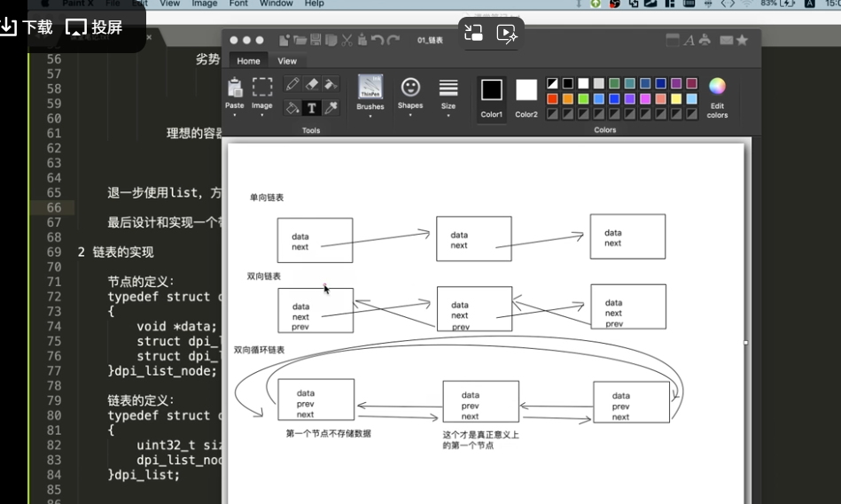
Task: Open the Paste dropdown
Action: tap(235, 114)
